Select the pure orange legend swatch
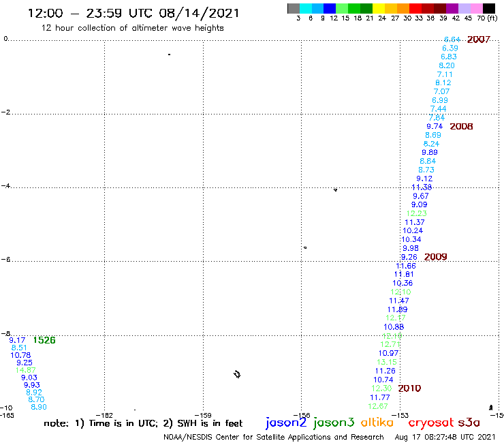Viewport: 504px width, 443px height. [403, 8]
